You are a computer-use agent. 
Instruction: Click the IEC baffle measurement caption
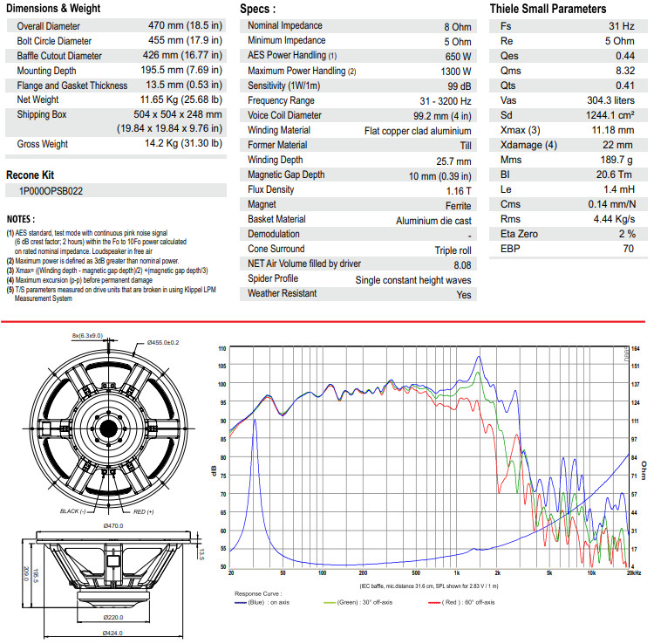tap(429, 586)
